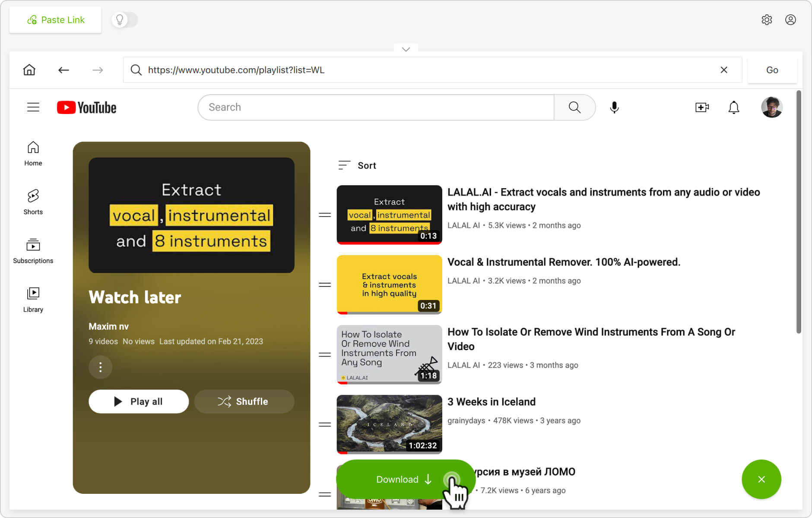Open the YouTube create video icon
This screenshot has height=518, width=812.
(x=702, y=107)
